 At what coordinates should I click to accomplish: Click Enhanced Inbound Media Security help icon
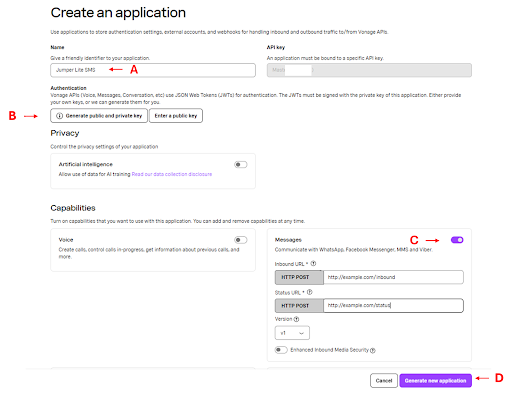point(373,350)
